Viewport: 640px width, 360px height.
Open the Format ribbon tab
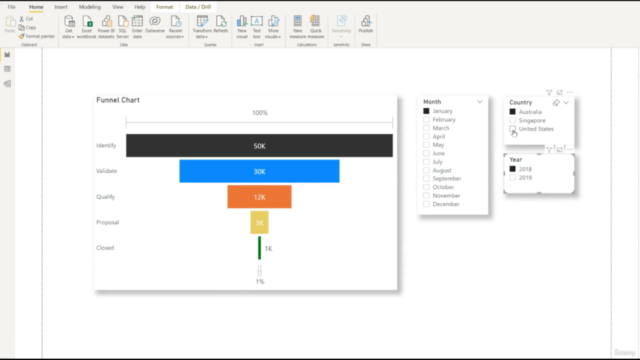tap(164, 7)
